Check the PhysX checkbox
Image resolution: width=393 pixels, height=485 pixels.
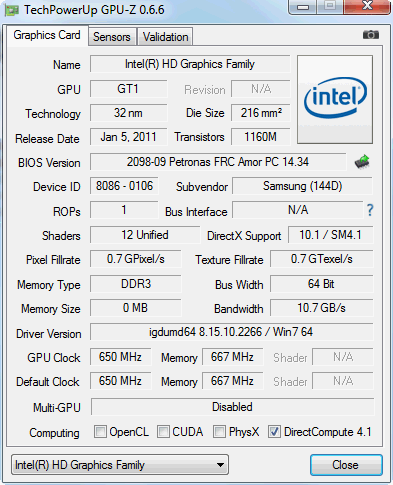click(219, 431)
